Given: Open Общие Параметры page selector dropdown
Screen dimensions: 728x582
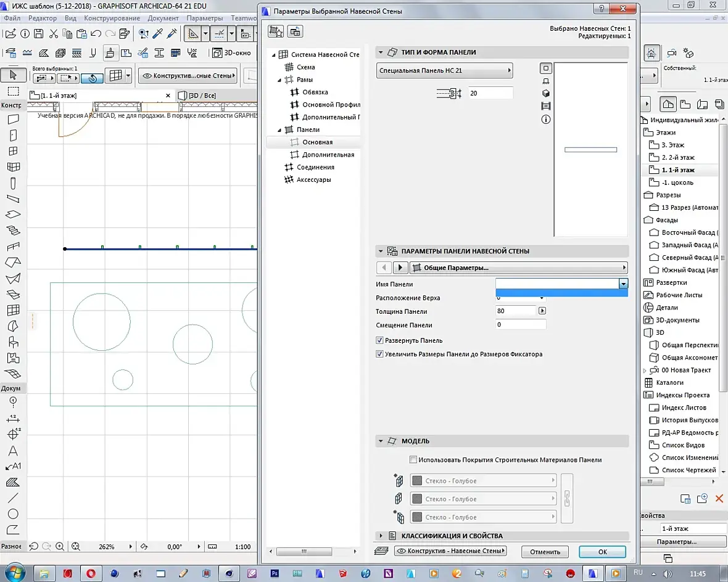Looking at the screenshot, I should click(518, 268).
